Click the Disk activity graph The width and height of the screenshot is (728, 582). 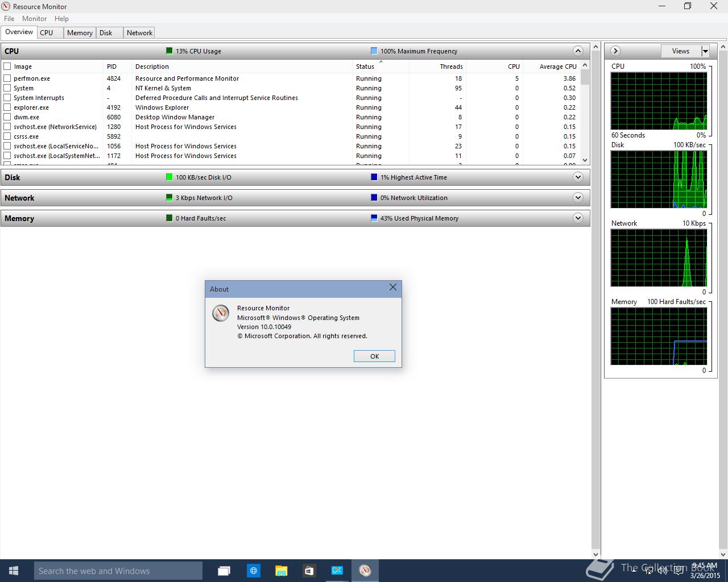659,179
